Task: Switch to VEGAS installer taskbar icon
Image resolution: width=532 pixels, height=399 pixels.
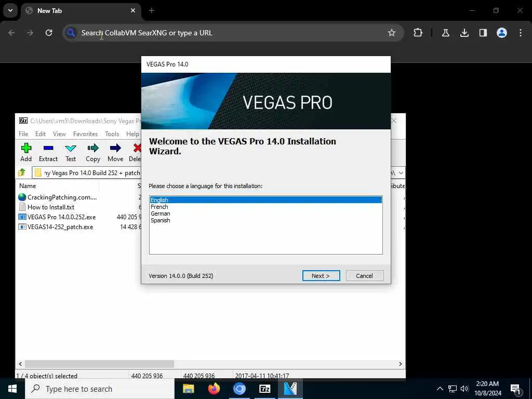Action: click(290, 389)
